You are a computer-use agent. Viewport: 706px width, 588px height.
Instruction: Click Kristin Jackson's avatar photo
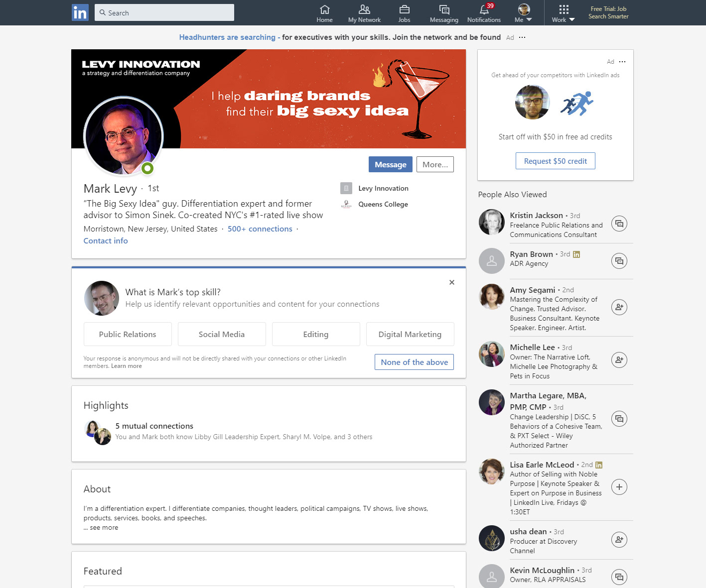click(492, 222)
